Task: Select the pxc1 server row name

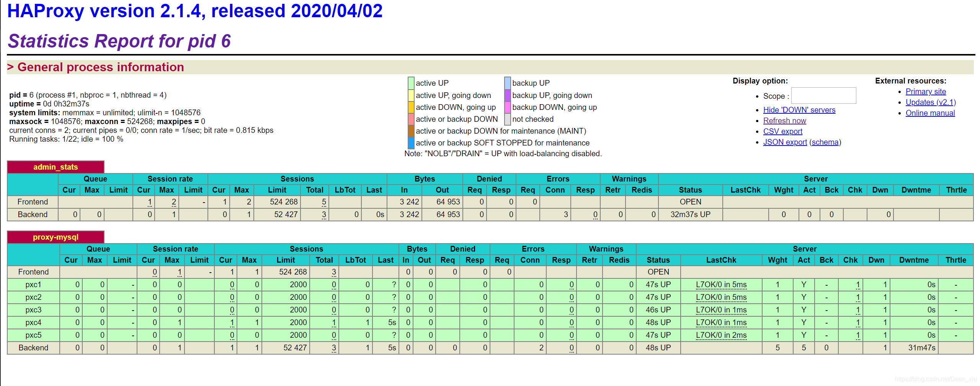Action: (33, 285)
